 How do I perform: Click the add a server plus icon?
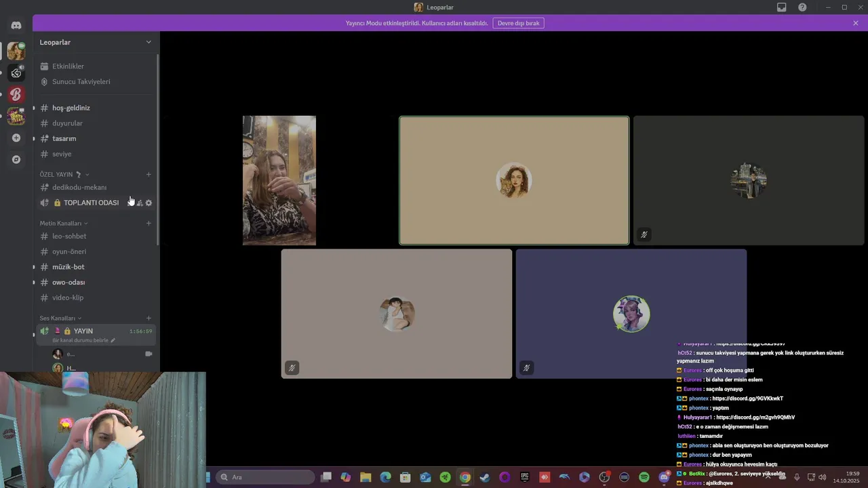click(16, 138)
